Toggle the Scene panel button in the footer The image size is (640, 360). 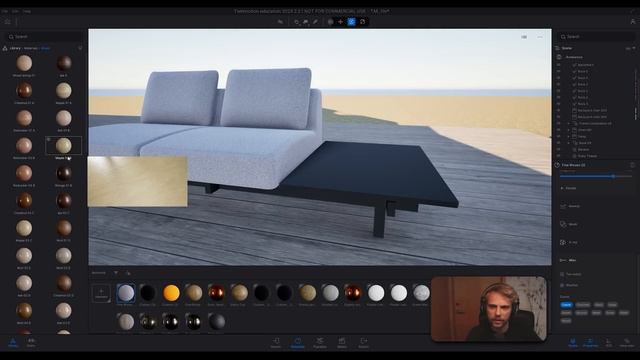coord(573,342)
